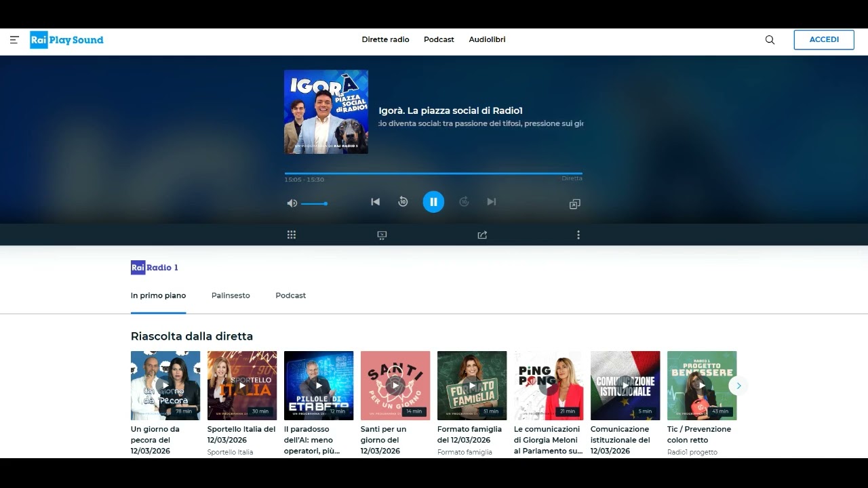Go to RaiPlay Sound home logo
The image size is (868, 488).
(66, 40)
